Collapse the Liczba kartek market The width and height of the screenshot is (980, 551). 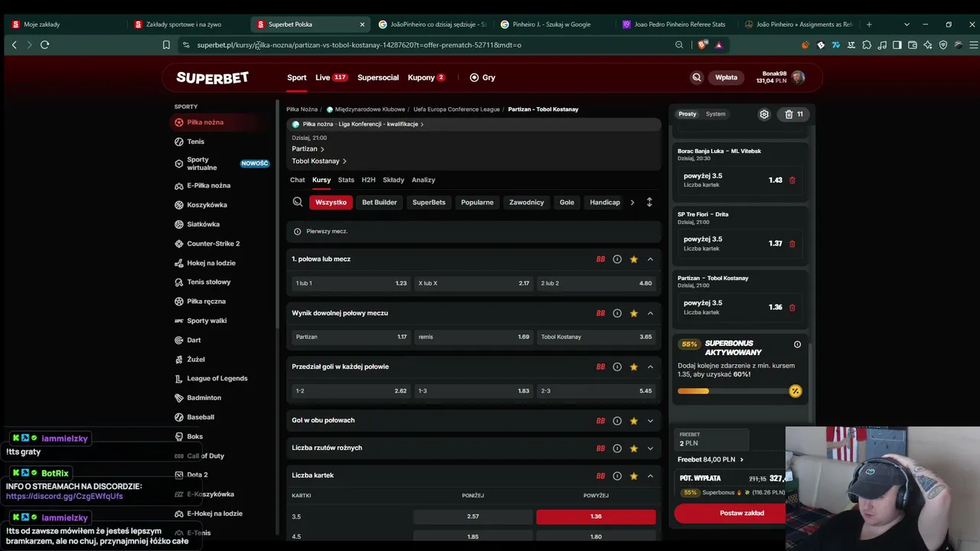click(x=651, y=476)
